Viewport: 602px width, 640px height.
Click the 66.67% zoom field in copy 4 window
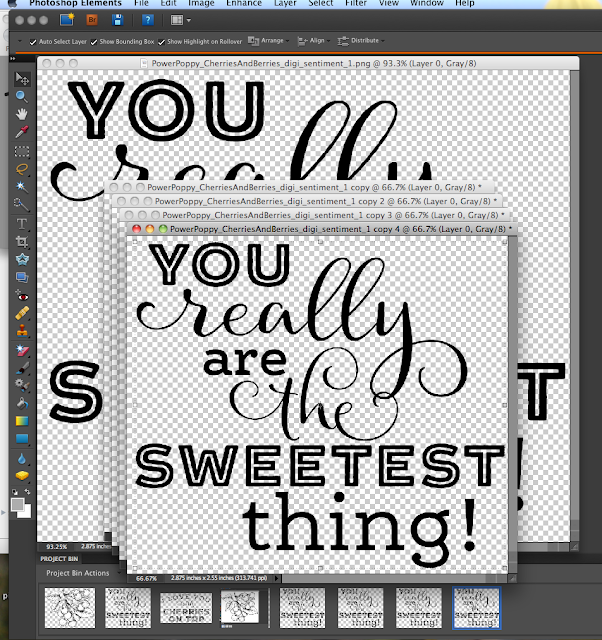click(x=146, y=578)
